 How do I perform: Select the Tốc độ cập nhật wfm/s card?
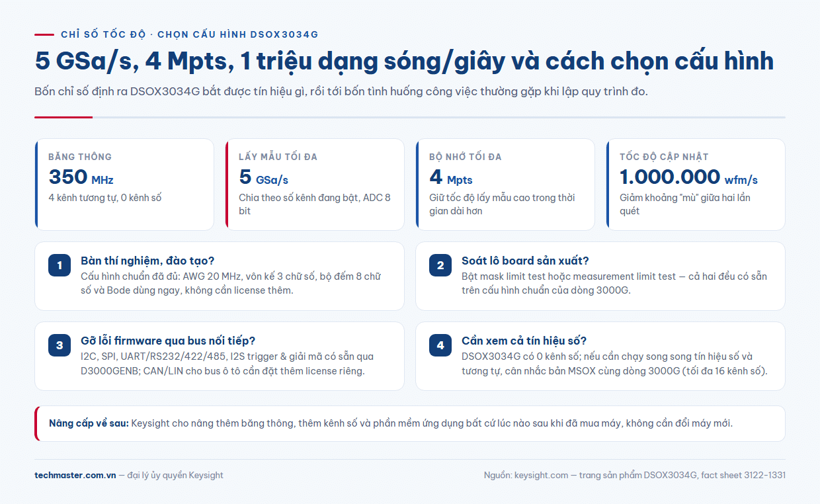pos(696,185)
